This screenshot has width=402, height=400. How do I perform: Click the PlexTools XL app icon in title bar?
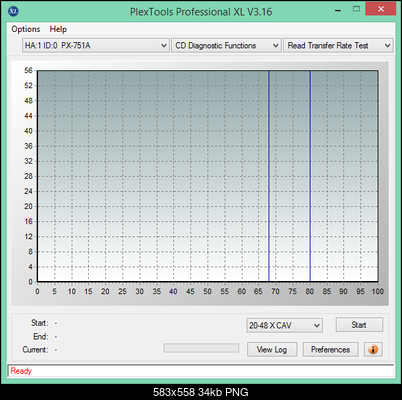coord(13,11)
